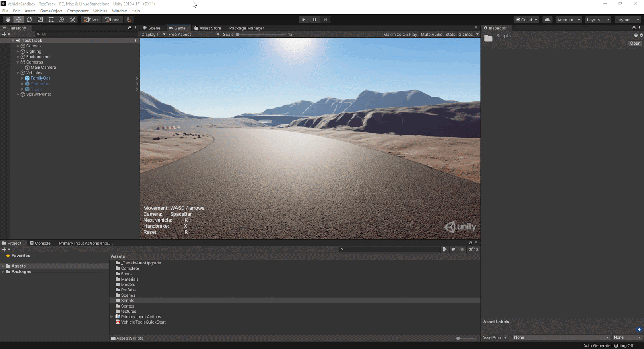Adjust the Game view Scale slider

click(238, 35)
